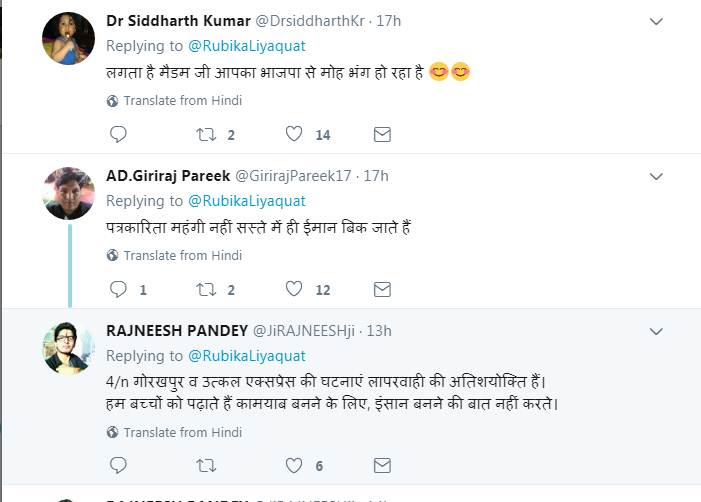701x502 pixels.
Task: Like RAJNEESH PANDEY's tweet
Action: (294, 465)
